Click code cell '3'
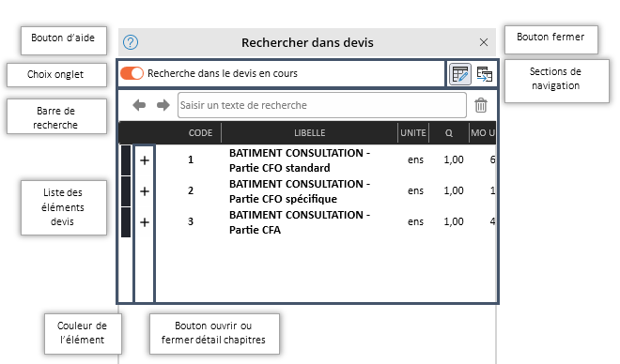 (x=191, y=221)
